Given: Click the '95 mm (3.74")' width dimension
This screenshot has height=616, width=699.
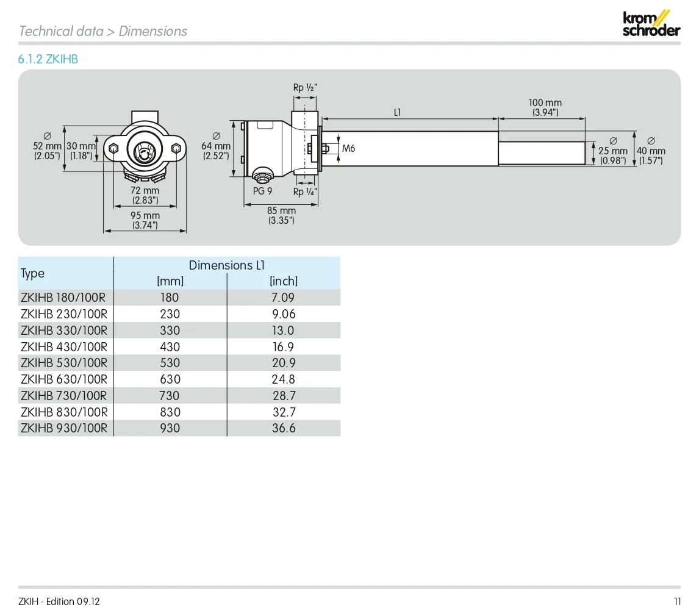Looking at the screenshot, I should pyautogui.click(x=145, y=220).
